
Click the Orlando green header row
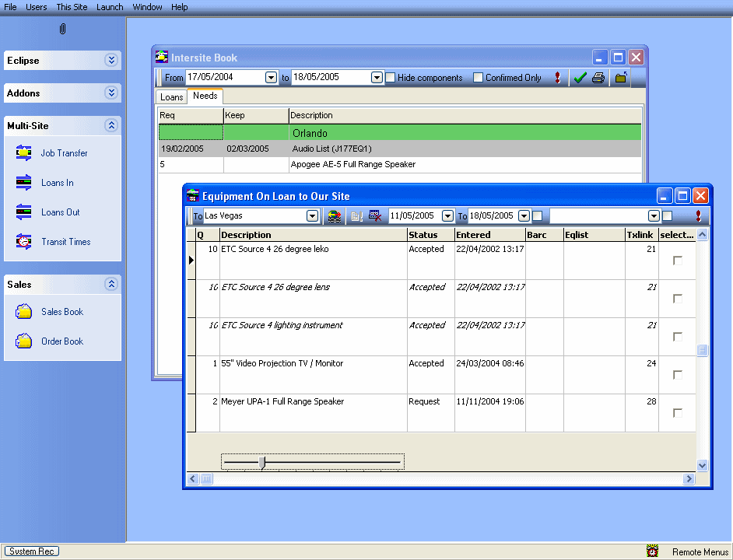pyautogui.click(x=400, y=133)
